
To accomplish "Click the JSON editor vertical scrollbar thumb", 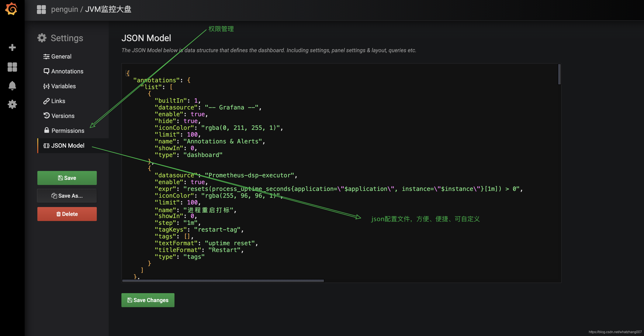I will tap(559, 74).
